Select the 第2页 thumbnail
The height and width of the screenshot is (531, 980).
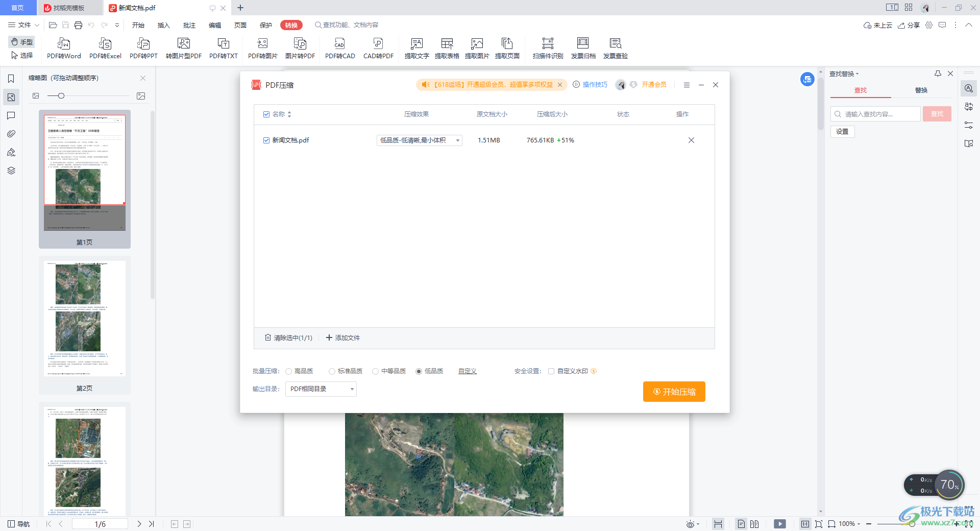[x=85, y=325]
